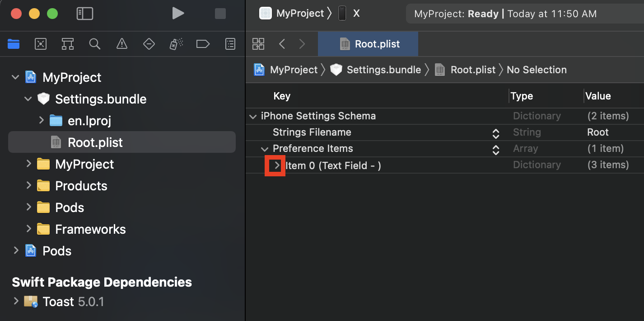Open the Debug navigator spray icon
The height and width of the screenshot is (321, 644).
click(176, 44)
